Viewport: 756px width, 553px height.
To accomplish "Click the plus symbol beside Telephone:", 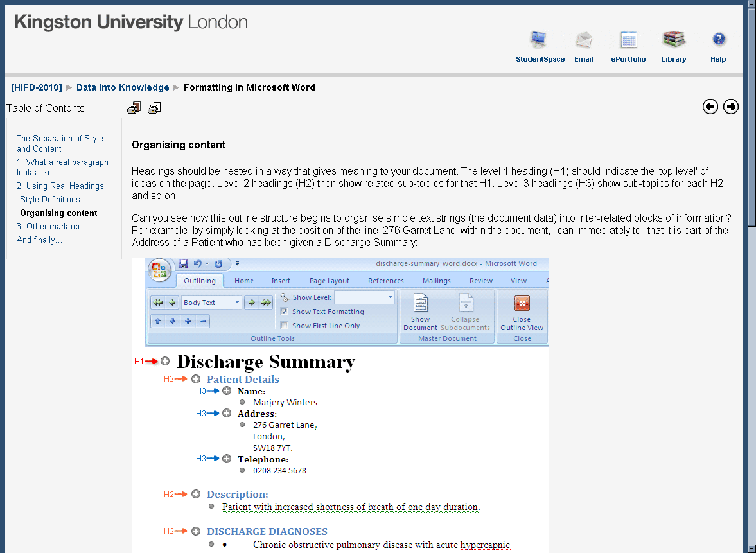I will [227, 459].
